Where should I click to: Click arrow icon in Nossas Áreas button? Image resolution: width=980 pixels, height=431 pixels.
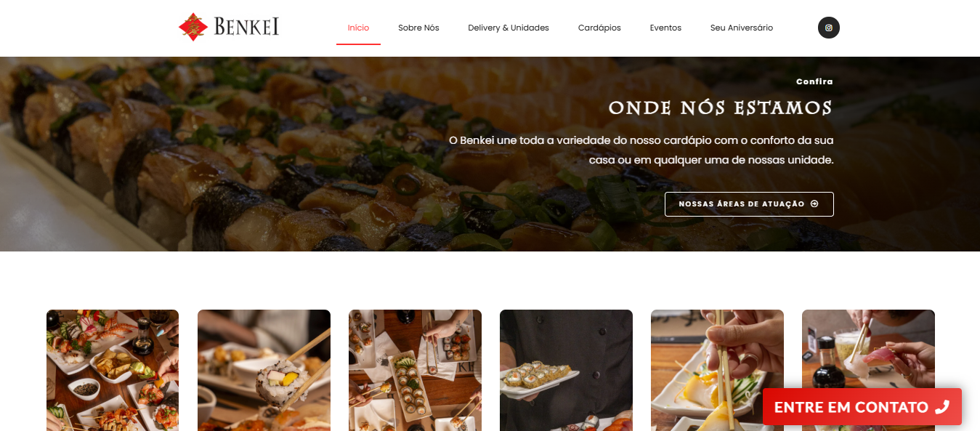click(814, 204)
